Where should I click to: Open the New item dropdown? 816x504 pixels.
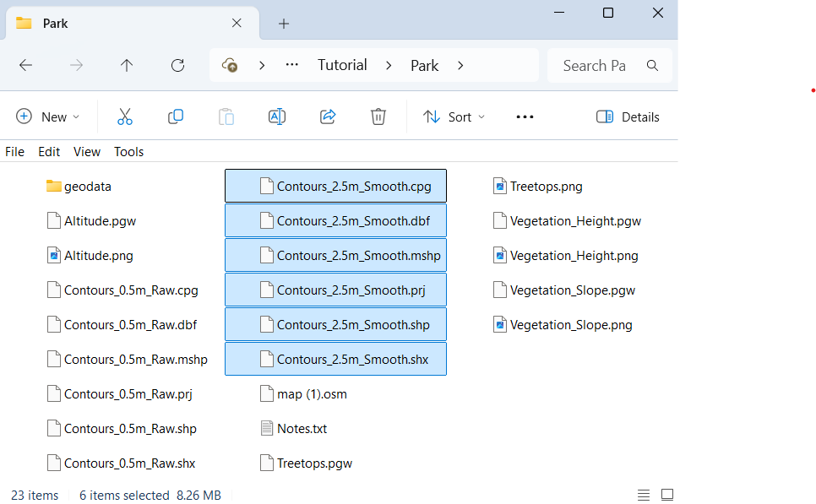(x=48, y=117)
